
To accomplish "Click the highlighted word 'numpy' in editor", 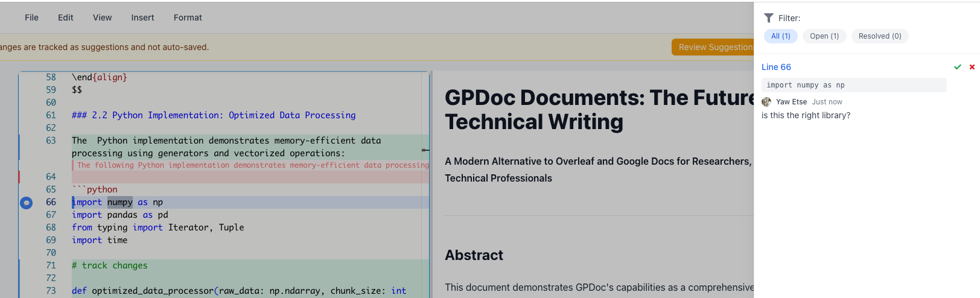I will point(120,202).
